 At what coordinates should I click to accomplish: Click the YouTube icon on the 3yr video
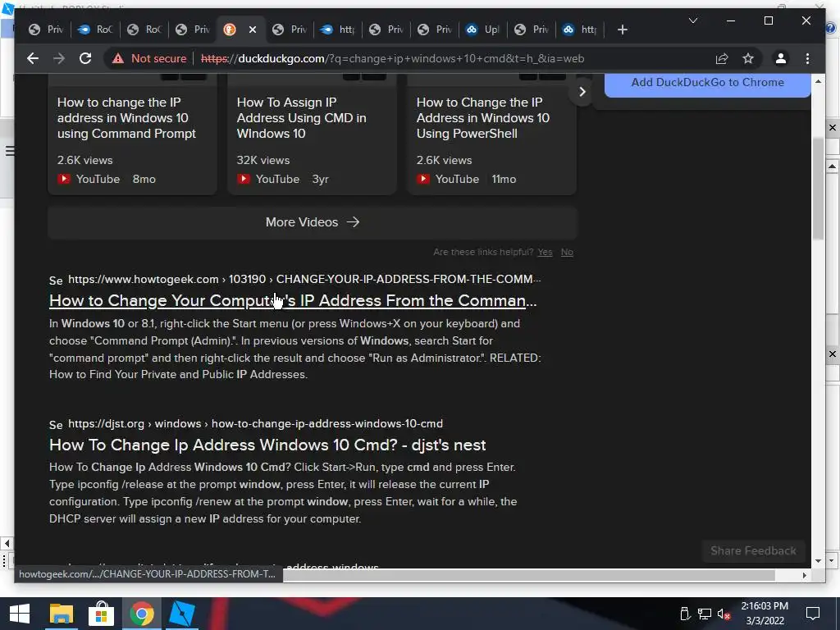click(x=243, y=179)
